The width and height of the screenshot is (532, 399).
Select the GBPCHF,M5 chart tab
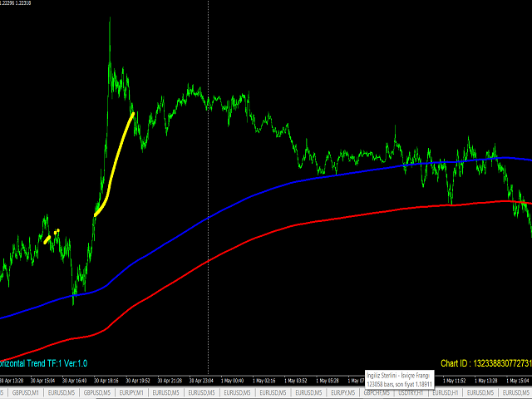pyautogui.click(x=377, y=393)
